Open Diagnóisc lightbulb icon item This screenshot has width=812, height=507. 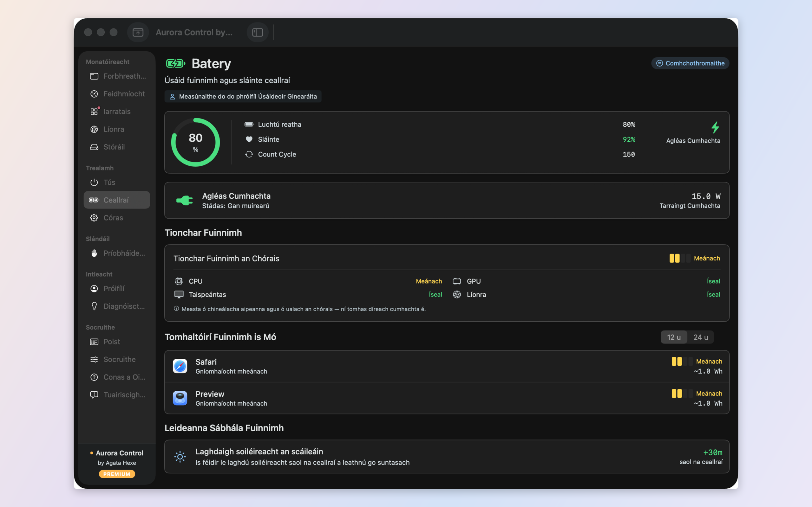click(x=94, y=306)
